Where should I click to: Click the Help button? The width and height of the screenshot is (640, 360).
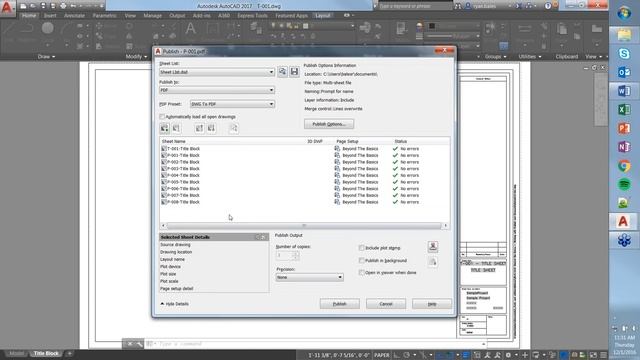point(432,304)
